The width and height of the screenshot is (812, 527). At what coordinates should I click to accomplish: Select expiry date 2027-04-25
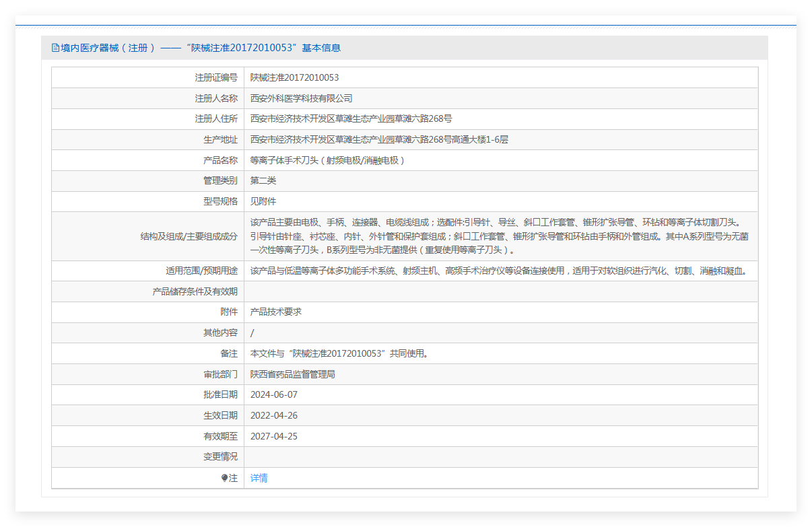274,436
